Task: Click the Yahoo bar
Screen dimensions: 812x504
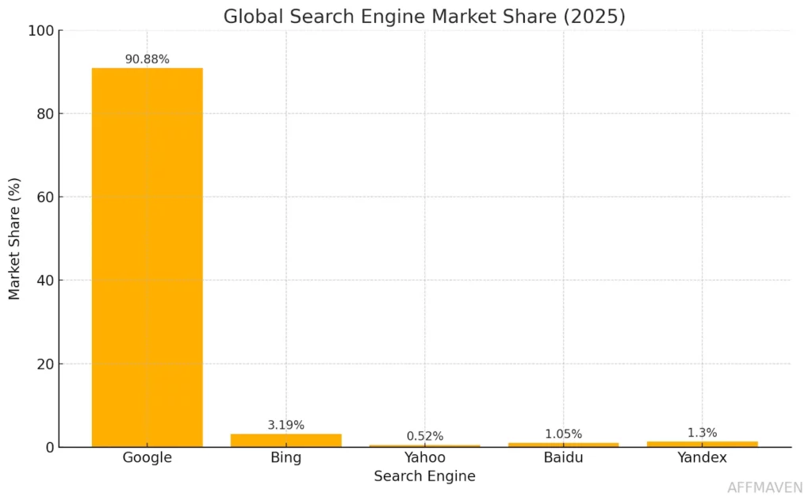Action: tap(425, 445)
